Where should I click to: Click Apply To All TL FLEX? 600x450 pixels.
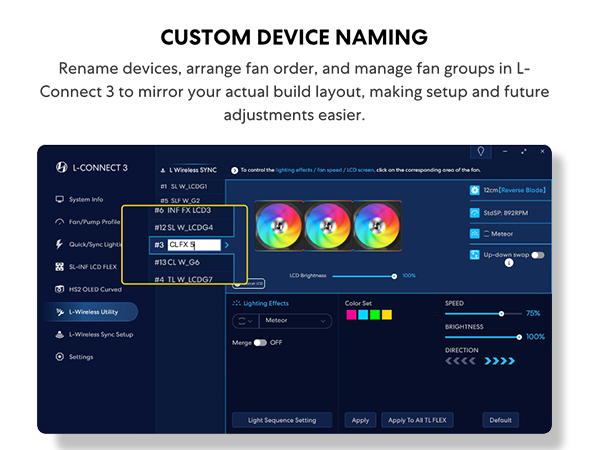pos(417,420)
